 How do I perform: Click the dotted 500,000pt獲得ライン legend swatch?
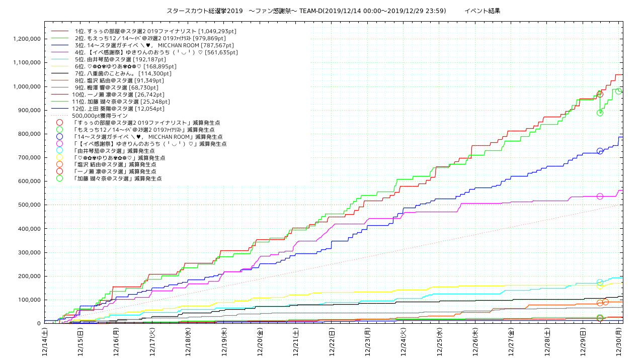point(60,116)
